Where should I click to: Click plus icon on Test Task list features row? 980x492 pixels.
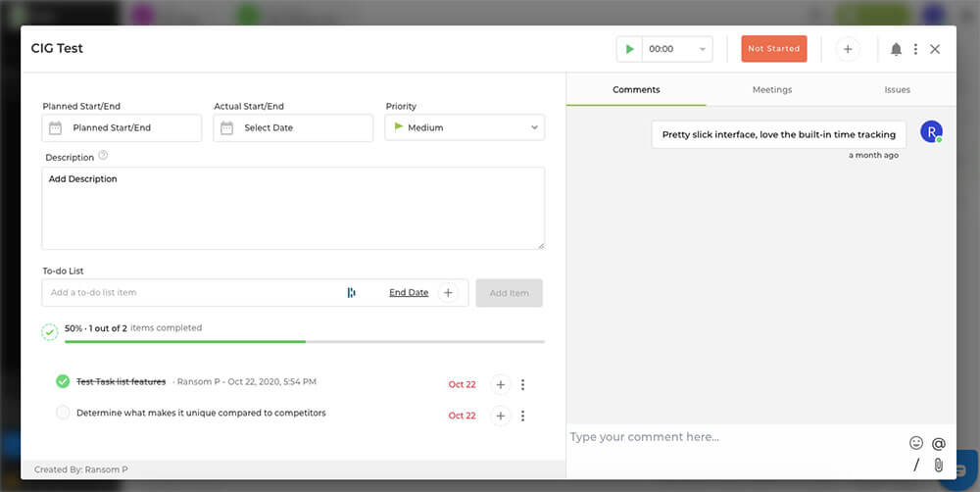(501, 384)
